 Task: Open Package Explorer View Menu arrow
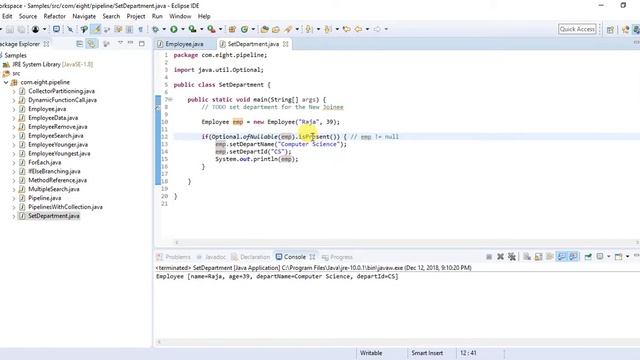[120, 43]
